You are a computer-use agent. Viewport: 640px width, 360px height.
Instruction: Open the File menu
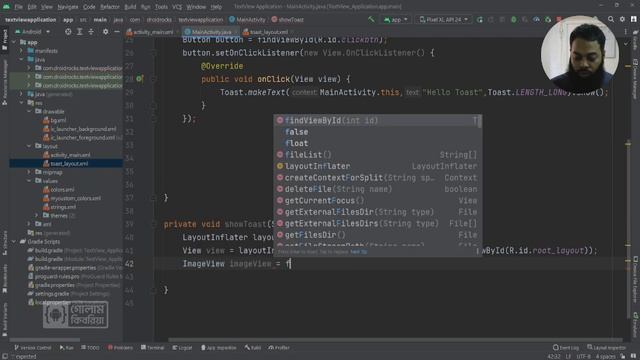point(18,7)
